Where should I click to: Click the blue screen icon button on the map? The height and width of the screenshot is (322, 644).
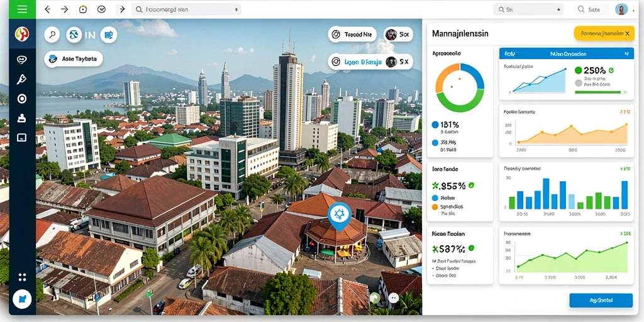109,35
